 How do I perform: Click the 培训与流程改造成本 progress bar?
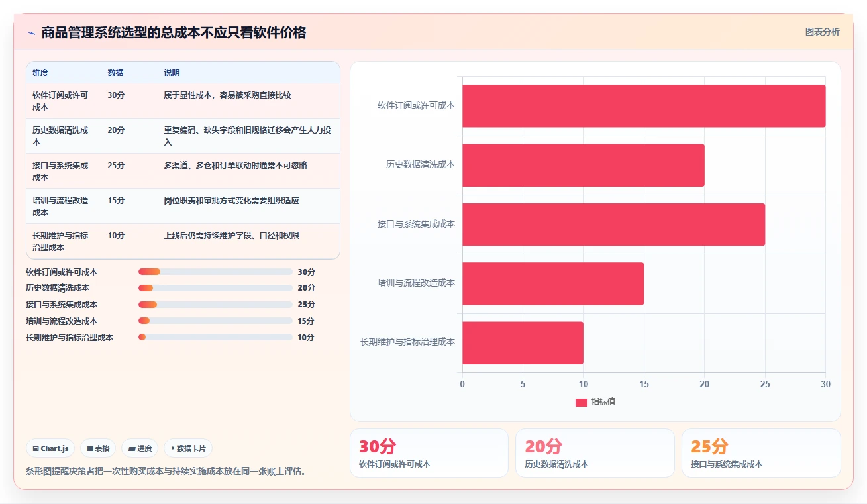(215, 321)
